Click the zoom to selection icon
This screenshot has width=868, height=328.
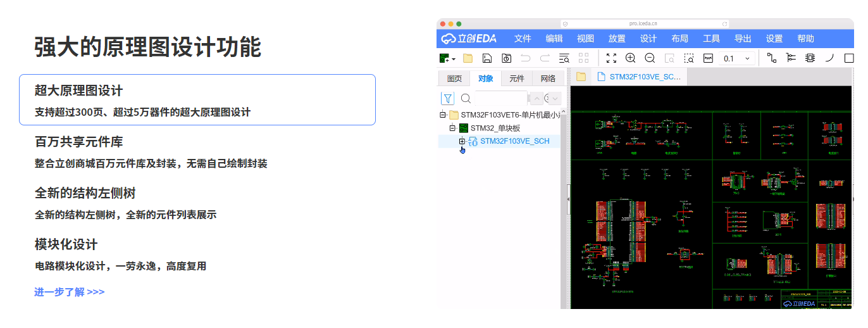tap(689, 58)
